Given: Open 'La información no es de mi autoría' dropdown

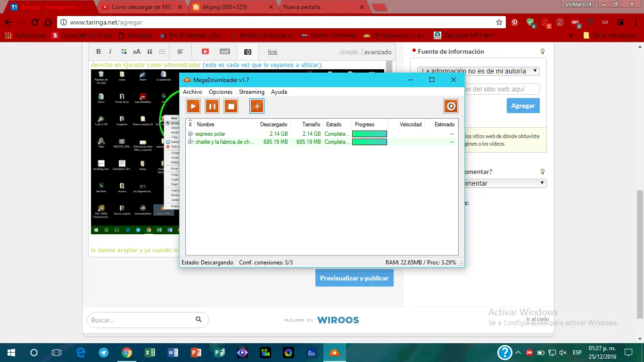Looking at the screenshot, I should coord(479,71).
